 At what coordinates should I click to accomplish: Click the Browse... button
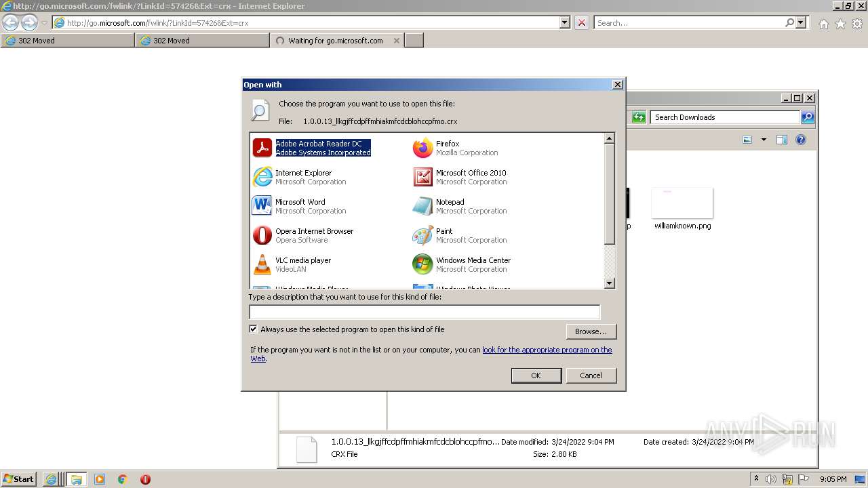pyautogui.click(x=591, y=331)
